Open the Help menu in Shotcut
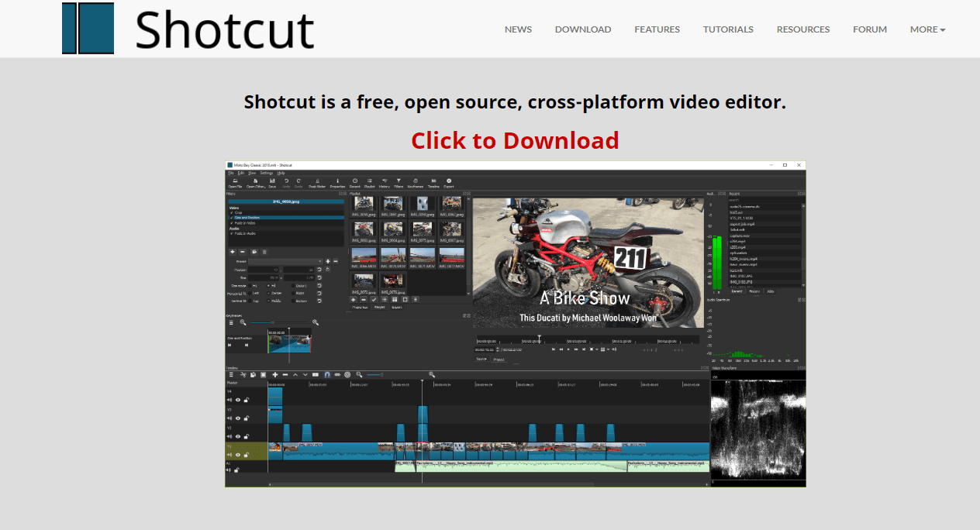The height and width of the screenshot is (530, 980). coord(281,173)
